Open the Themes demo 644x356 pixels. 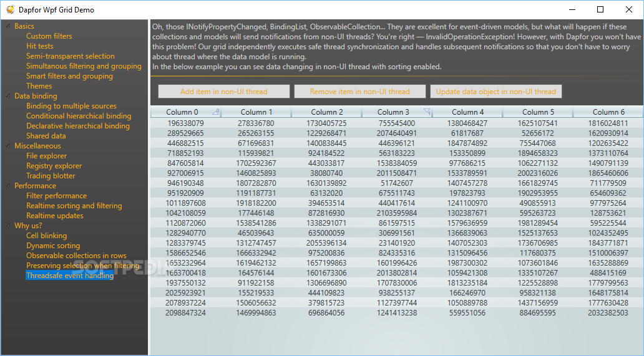(39, 85)
